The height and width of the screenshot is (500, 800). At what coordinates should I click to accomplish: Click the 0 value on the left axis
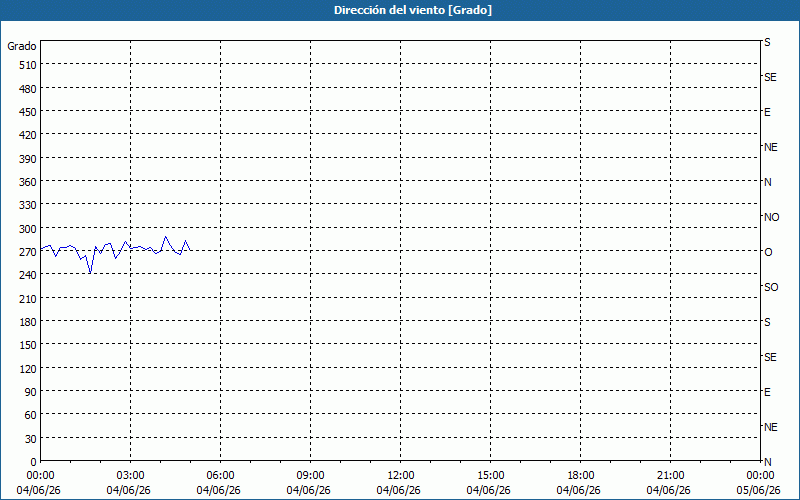coord(34,462)
